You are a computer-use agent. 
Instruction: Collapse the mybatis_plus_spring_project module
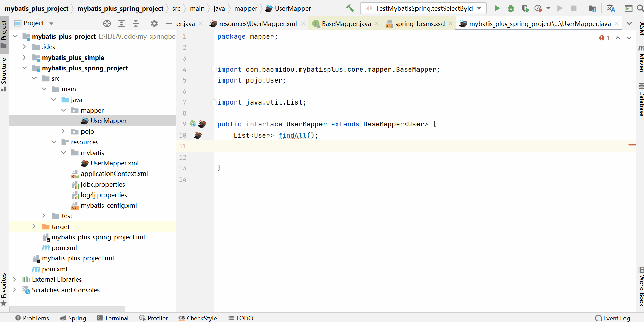(x=24, y=68)
